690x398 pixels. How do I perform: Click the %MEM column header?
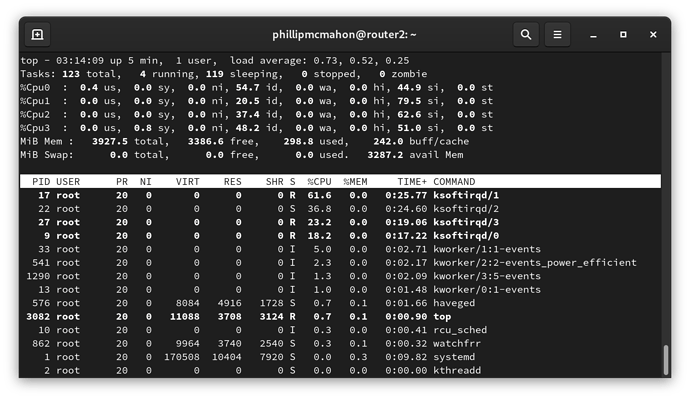355,181
